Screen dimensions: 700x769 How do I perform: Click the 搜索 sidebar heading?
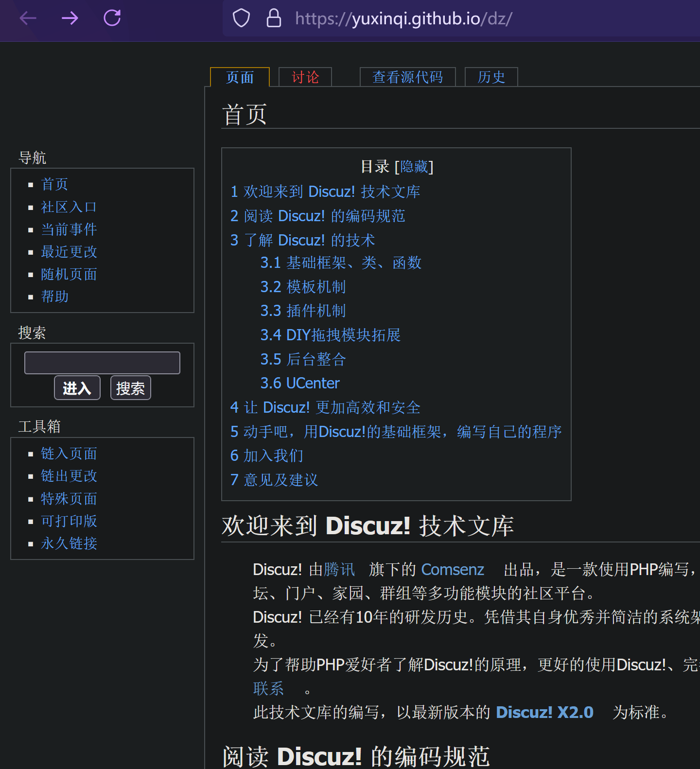point(32,332)
